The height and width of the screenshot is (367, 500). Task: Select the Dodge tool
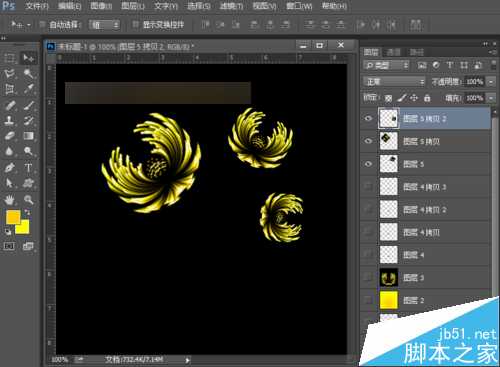28,151
